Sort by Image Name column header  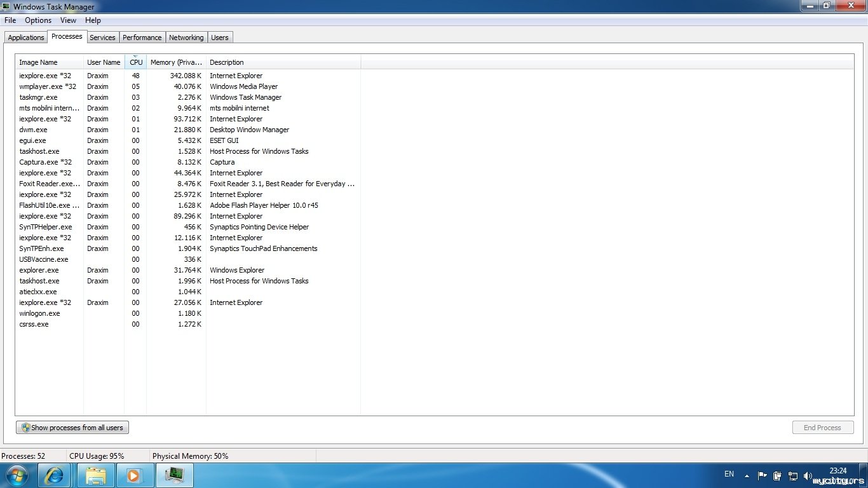pyautogui.click(x=50, y=62)
